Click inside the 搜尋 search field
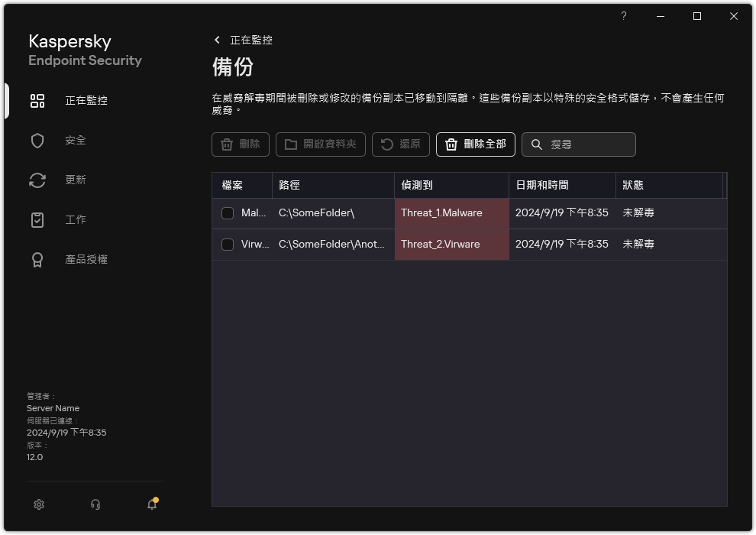This screenshot has height=535, width=756. click(584, 144)
